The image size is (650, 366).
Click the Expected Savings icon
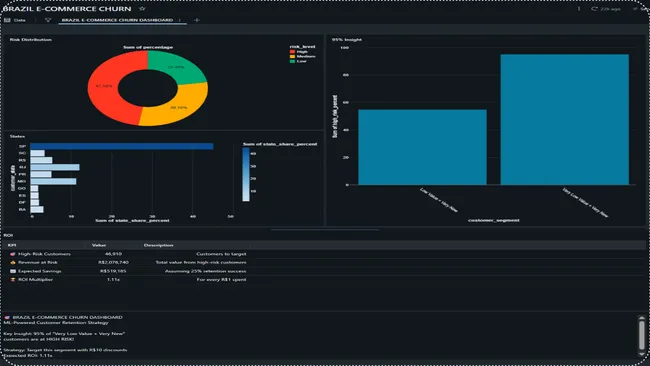click(x=12, y=271)
